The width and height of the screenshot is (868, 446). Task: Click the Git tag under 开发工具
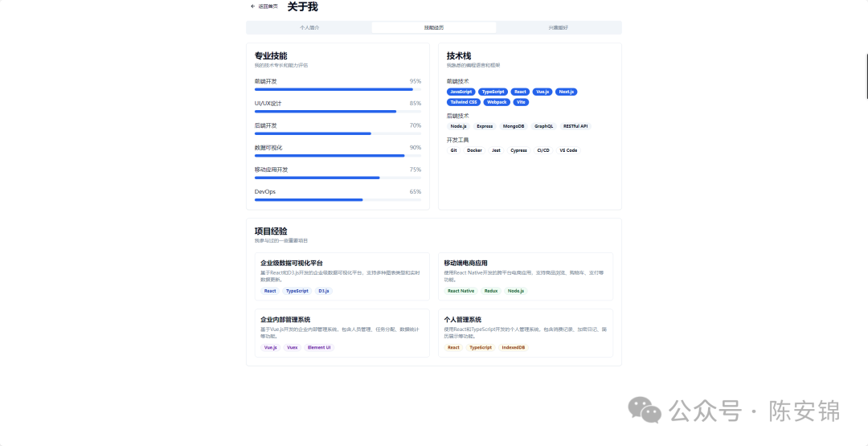tap(454, 150)
